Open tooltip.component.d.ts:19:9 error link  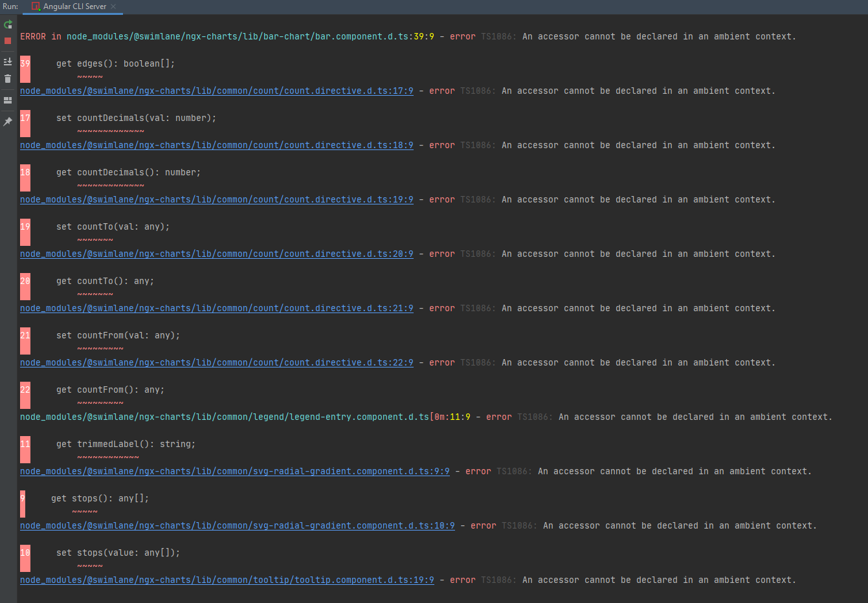(x=227, y=580)
